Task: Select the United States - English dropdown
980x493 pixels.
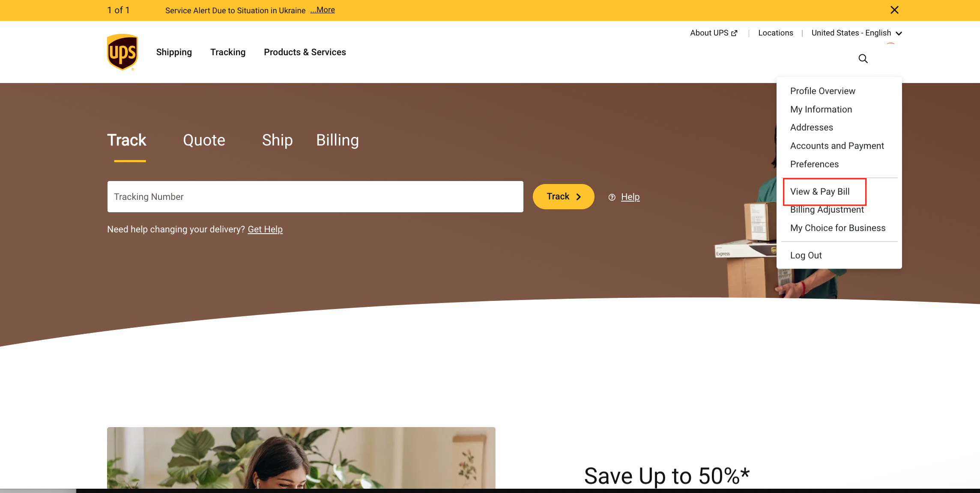Action: click(857, 33)
